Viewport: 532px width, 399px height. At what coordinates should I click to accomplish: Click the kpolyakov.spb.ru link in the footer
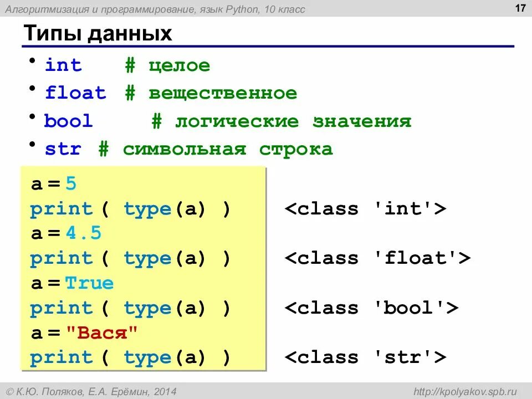click(x=465, y=392)
